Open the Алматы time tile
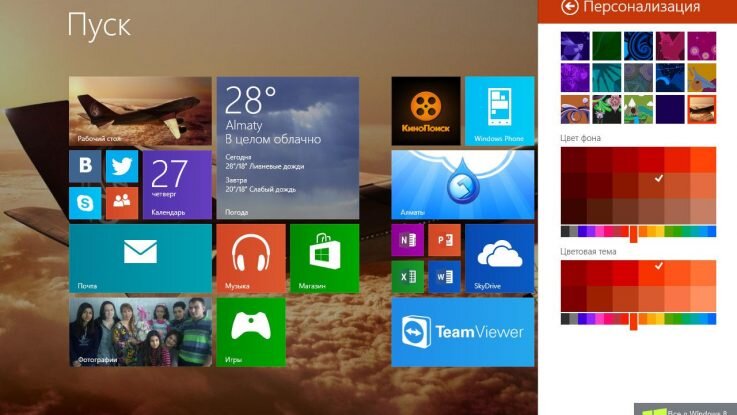 pyautogui.click(x=463, y=185)
